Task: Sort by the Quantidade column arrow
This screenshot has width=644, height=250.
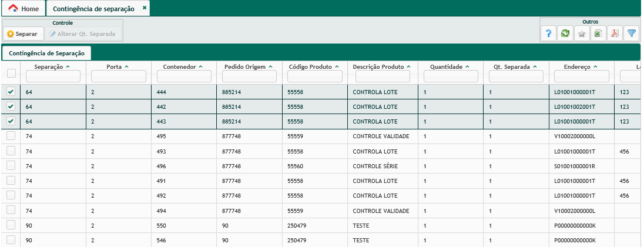Action: pos(467,66)
